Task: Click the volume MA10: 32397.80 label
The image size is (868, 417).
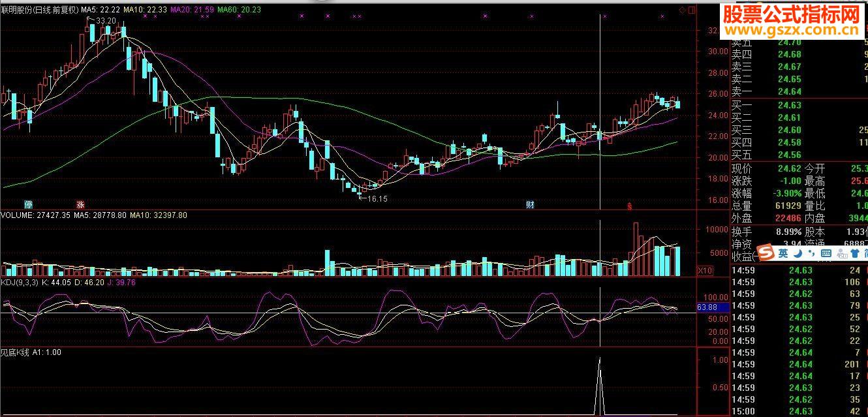Action: click(158, 215)
